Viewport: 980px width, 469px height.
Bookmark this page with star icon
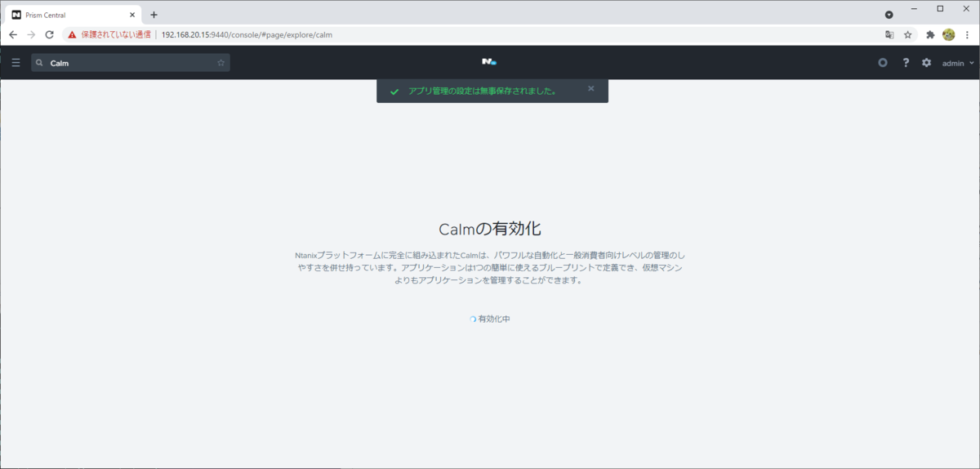(907, 35)
